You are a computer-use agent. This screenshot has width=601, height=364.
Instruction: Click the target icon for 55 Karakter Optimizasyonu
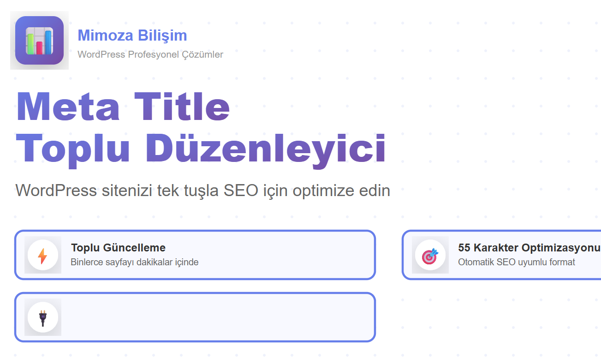point(430,255)
